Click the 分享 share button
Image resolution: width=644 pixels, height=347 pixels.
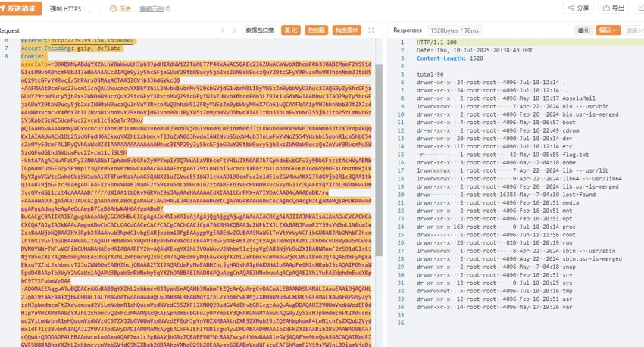coord(578,8)
